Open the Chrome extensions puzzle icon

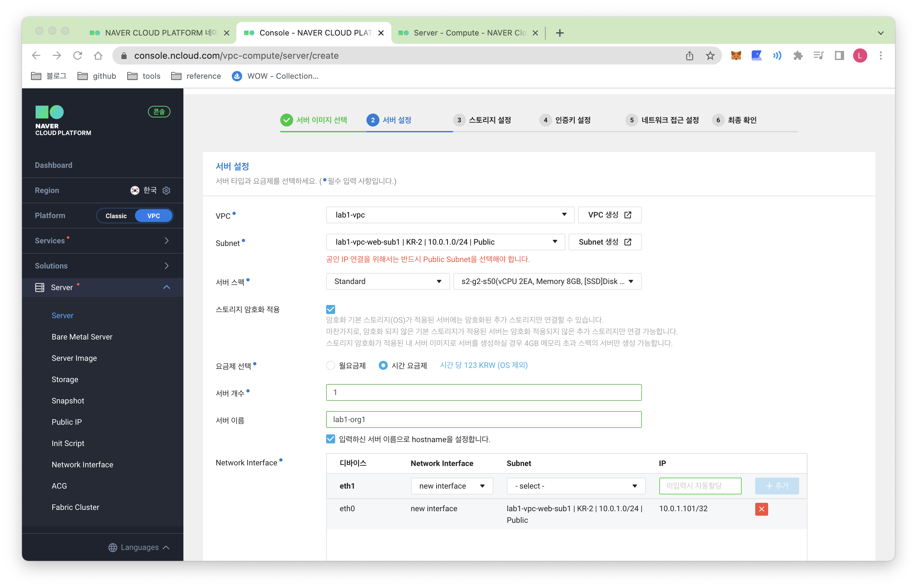(x=798, y=56)
